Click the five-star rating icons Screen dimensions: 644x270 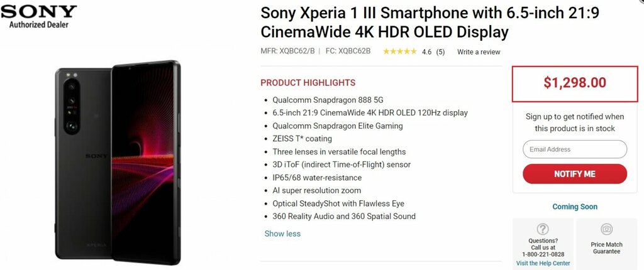(399, 51)
